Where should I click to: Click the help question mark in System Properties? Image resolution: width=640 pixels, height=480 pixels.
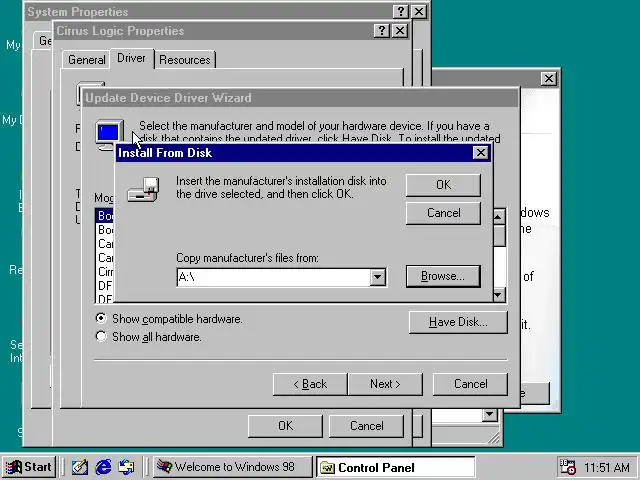[x=401, y=11]
